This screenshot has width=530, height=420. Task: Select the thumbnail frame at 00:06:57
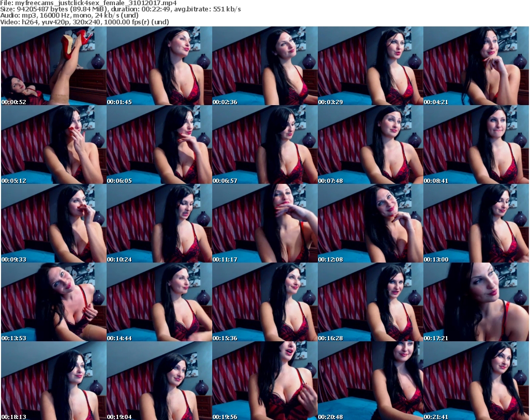coord(264,144)
